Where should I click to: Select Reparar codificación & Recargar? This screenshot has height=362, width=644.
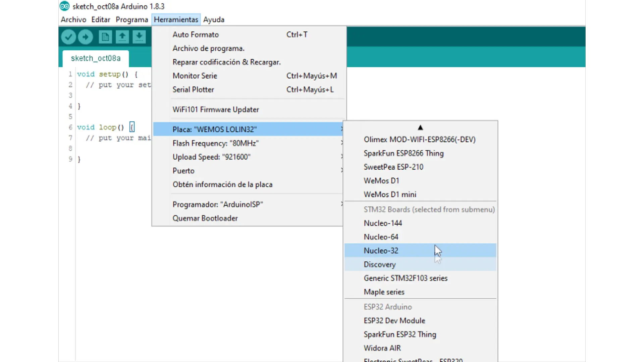(249, 62)
